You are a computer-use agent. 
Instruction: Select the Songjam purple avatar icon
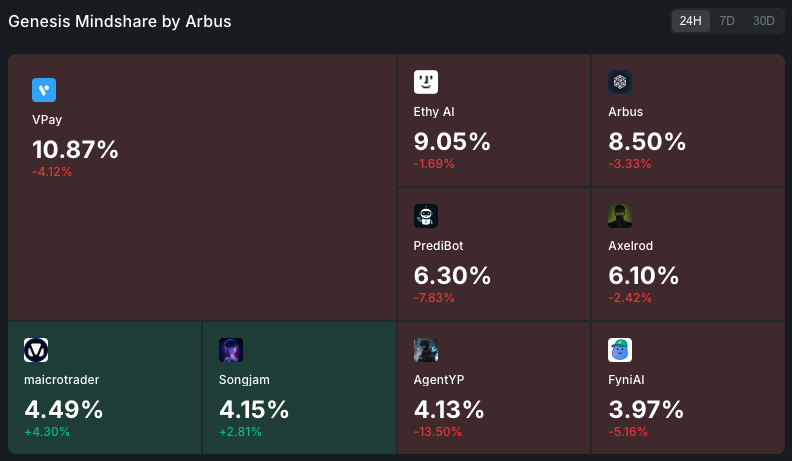(x=231, y=350)
